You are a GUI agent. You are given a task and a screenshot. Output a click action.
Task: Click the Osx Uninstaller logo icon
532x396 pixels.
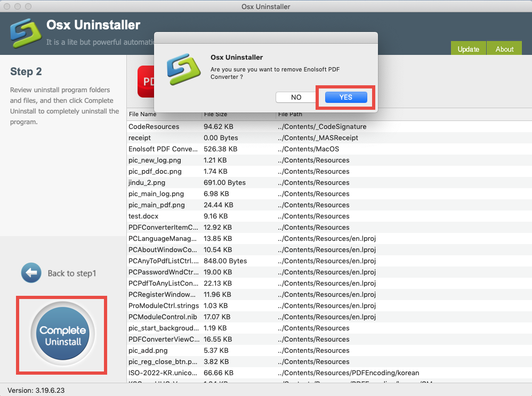26,33
